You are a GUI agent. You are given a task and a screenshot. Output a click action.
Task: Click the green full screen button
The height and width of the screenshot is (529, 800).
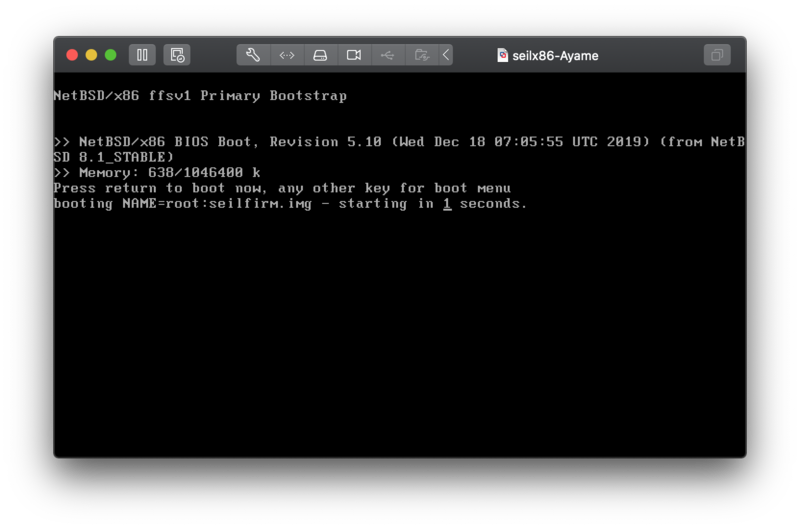click(x=110, y=55)
